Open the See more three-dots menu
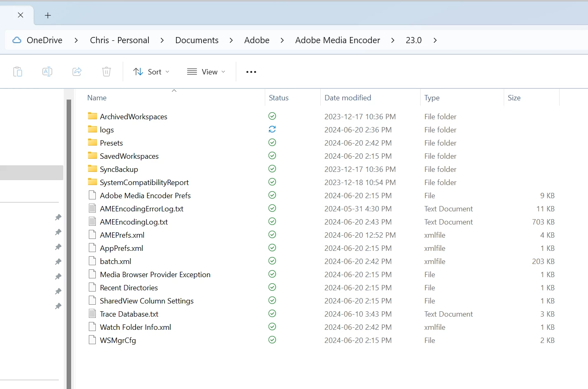Screen dimensions: 588x389 251,72
